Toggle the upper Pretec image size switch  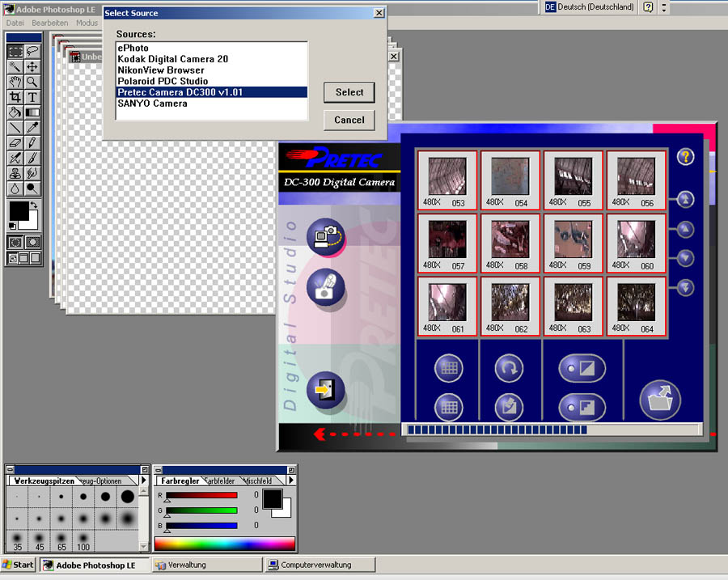point(582,369)
